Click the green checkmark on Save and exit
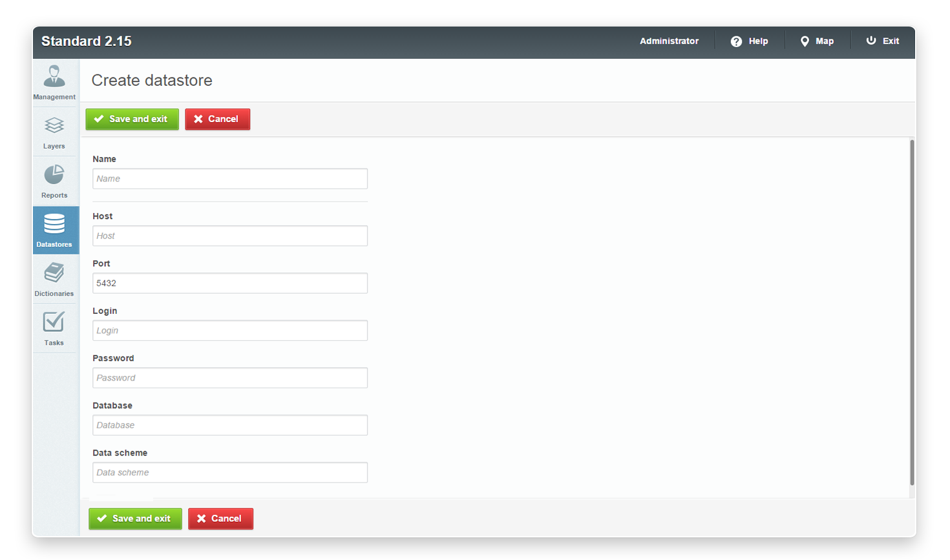Image resolution: width=950 pixels, height=560 pixels. 99,119
